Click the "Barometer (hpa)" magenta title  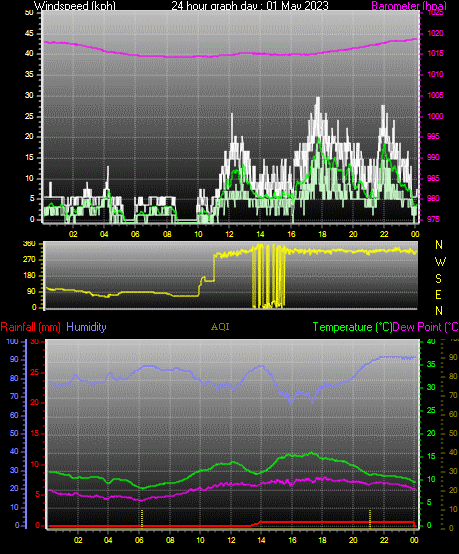coord(409,6)
